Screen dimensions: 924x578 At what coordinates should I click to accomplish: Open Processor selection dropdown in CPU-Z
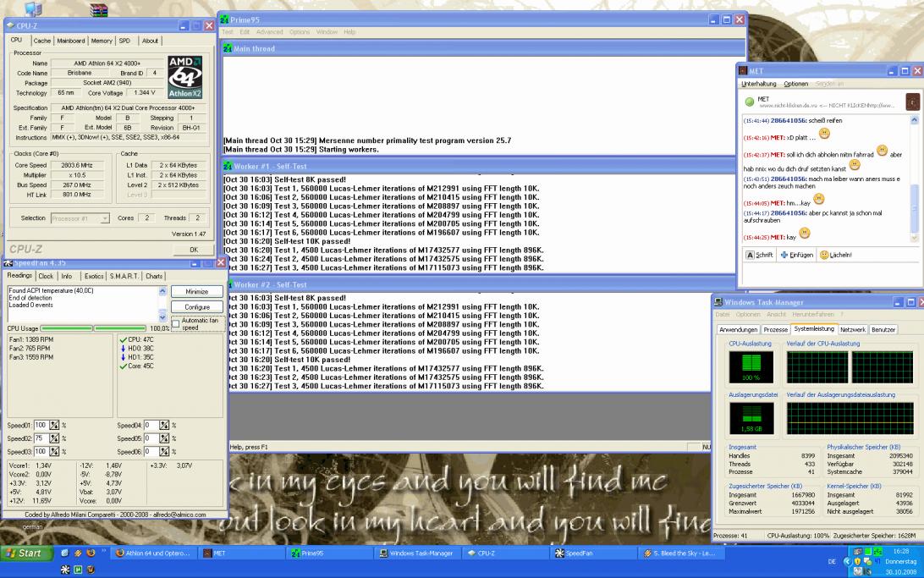click(80, 218)
